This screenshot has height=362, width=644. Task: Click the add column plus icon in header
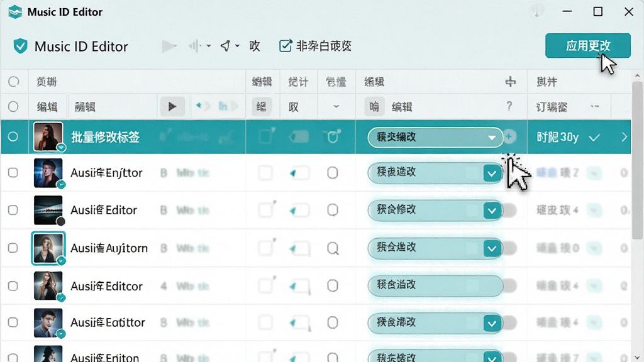tap(510, 82)
